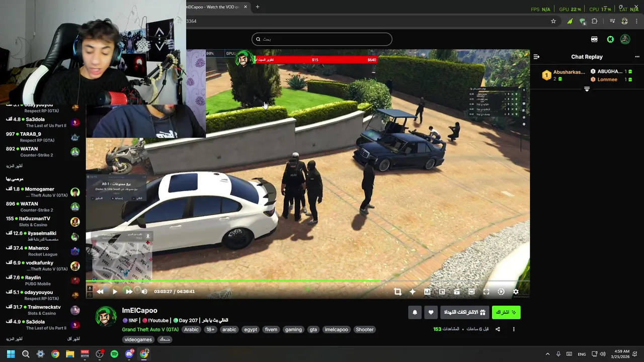The image size is (644, 362).
Task: Open Windows Start menu
Action: [x=11, y=354]
